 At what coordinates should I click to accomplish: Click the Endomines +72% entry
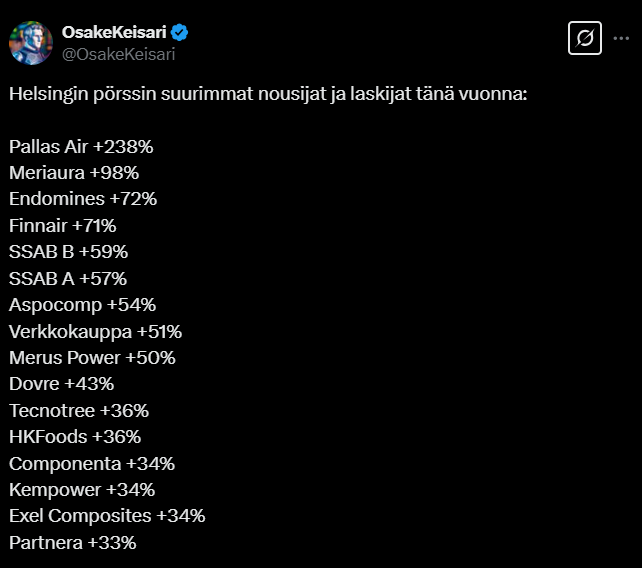[x=83, y=199]
